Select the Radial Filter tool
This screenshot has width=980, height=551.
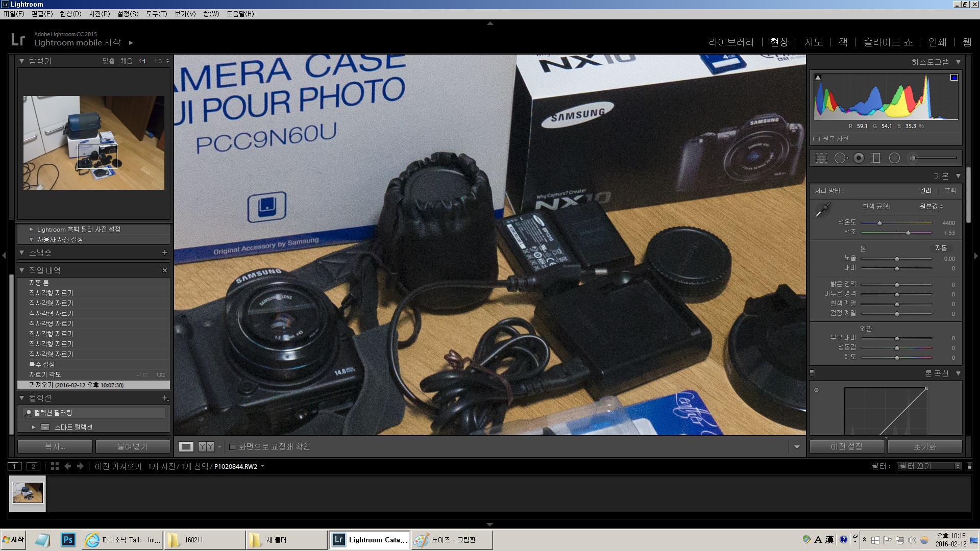[x=894, y=158]
